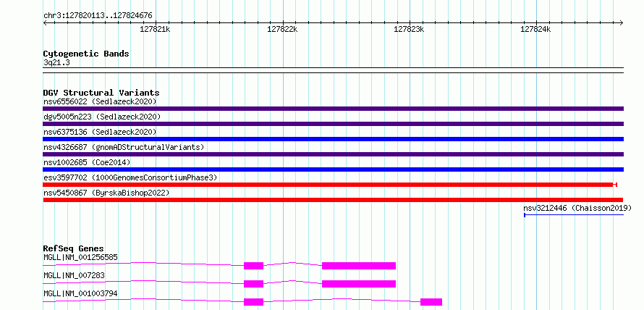Click the purple bar under nsv4326687
The image size is (644, 310).
pos(333,154)
